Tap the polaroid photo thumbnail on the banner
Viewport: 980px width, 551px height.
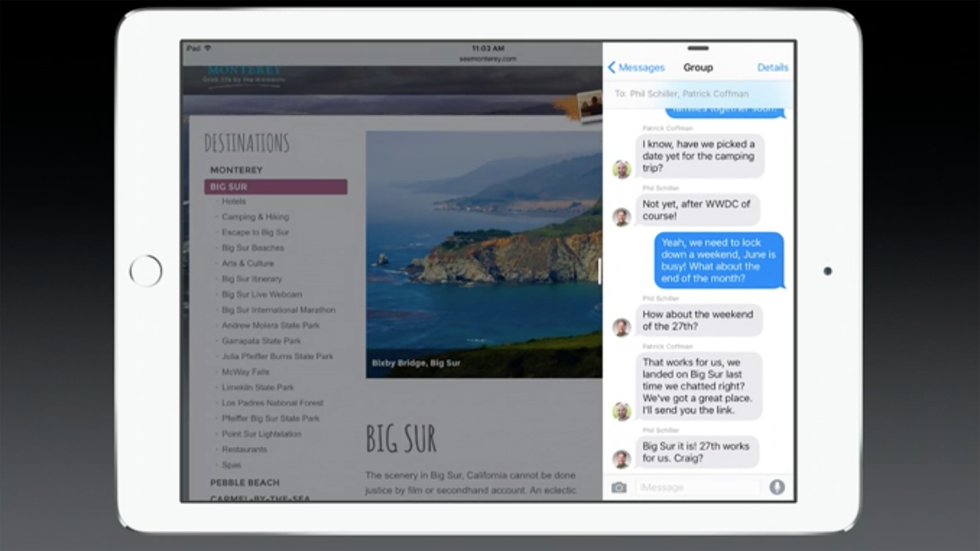tap(589, 105)
